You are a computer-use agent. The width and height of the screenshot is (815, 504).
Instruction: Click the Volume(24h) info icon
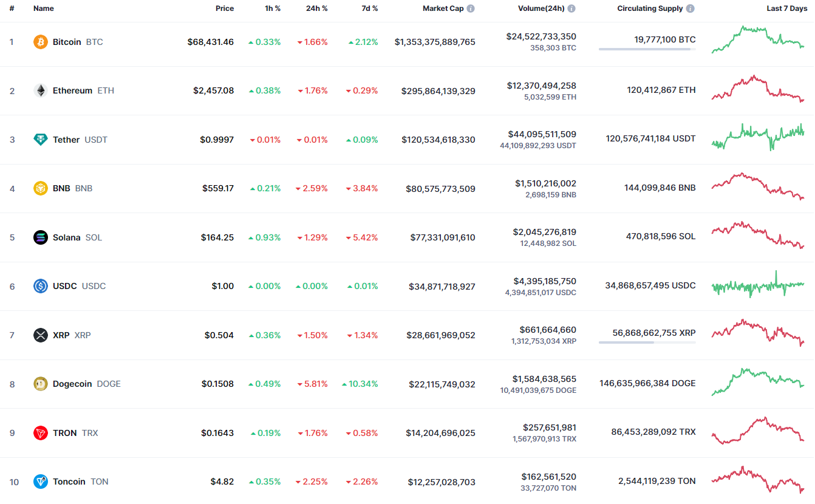[571, 9]
